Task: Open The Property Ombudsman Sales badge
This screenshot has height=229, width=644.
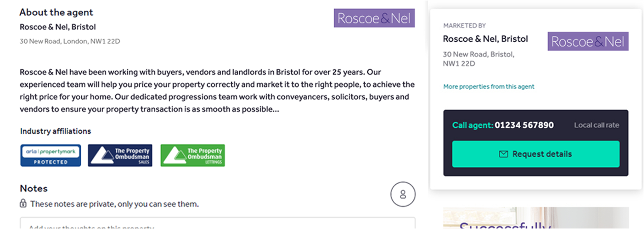Action: (120, 155)
